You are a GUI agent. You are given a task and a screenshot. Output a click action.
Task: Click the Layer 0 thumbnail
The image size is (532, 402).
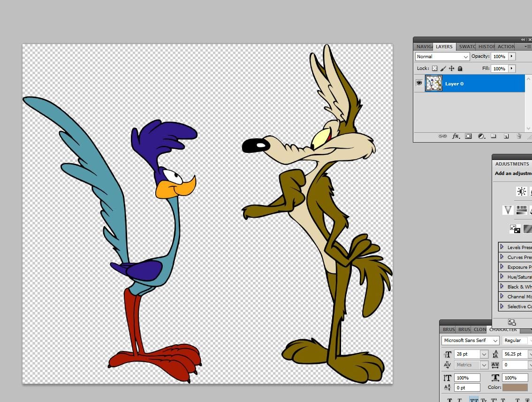[x=434, y=83]
